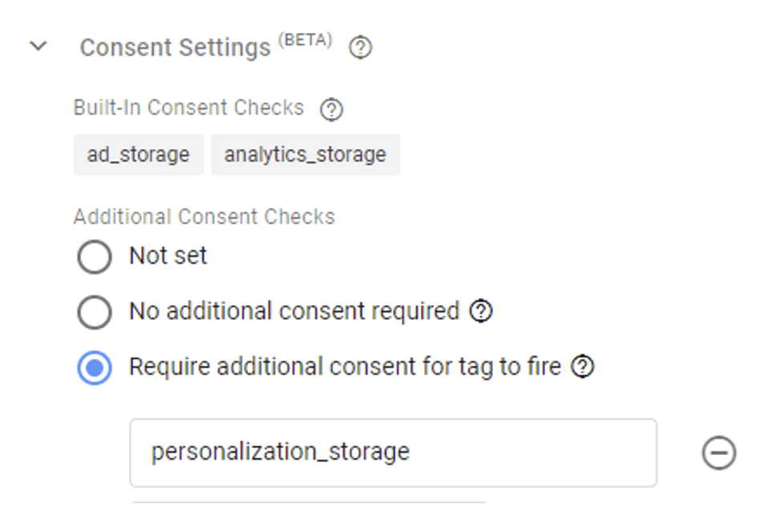Click into the personalization_storage text field
This screenshot has height=532, width=773.
pos(393,453)
